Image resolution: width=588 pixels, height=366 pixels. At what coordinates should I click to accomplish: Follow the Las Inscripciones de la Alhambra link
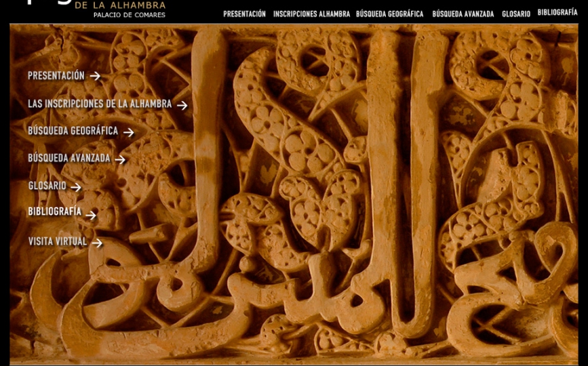[100, 104]
